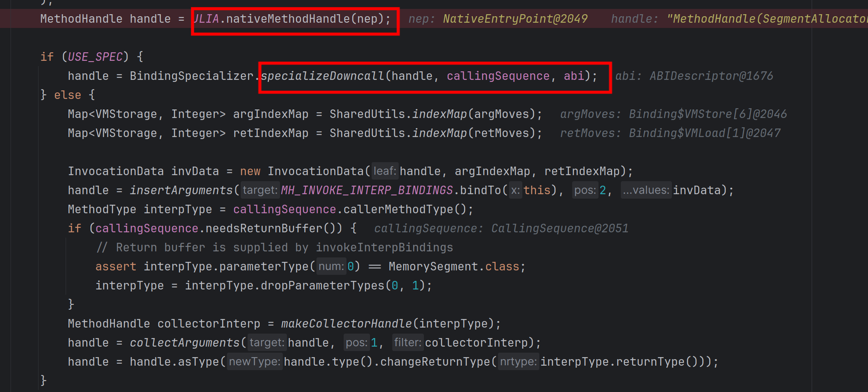This screenshot has width=868, height=392.
Task: Click the else keyword
Action: 68,95
